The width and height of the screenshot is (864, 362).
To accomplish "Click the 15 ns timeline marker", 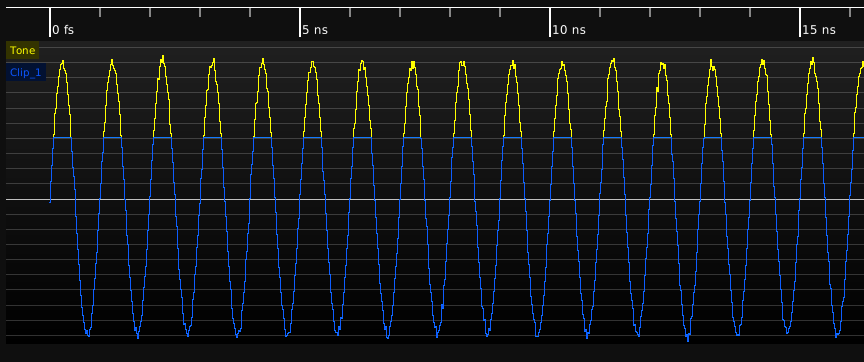I will [818, 30].
